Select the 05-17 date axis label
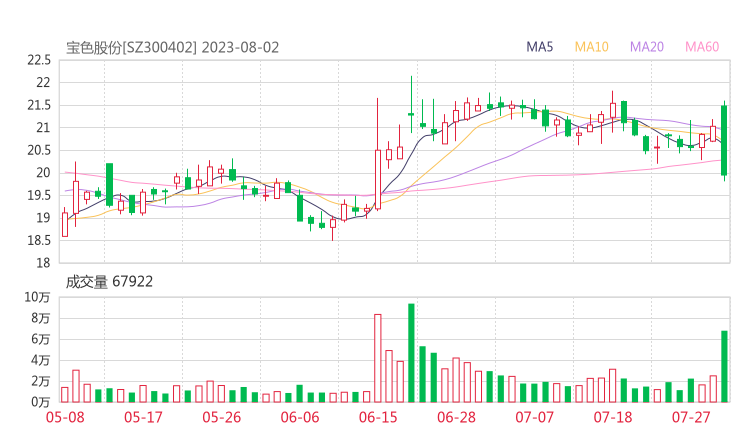 pos(143,417)
